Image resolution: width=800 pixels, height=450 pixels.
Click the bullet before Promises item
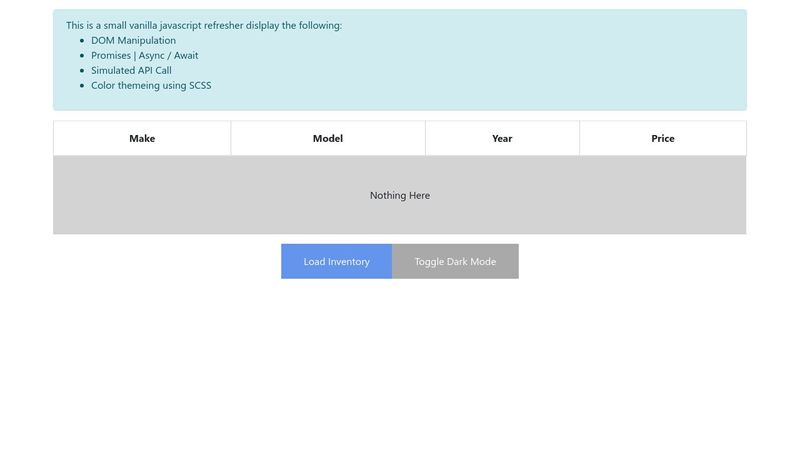pyautogui.click(x=81, y=56)
